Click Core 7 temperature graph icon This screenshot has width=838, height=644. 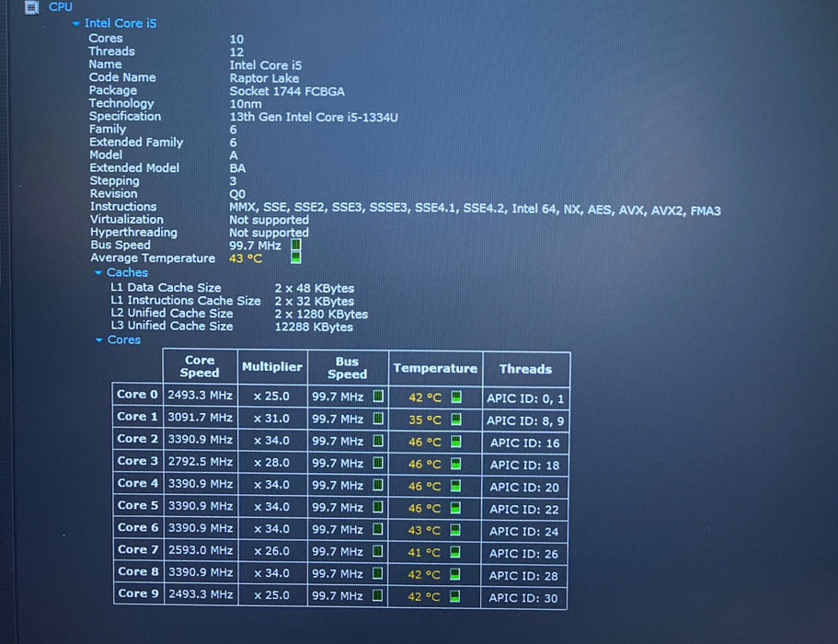point(454,552)
